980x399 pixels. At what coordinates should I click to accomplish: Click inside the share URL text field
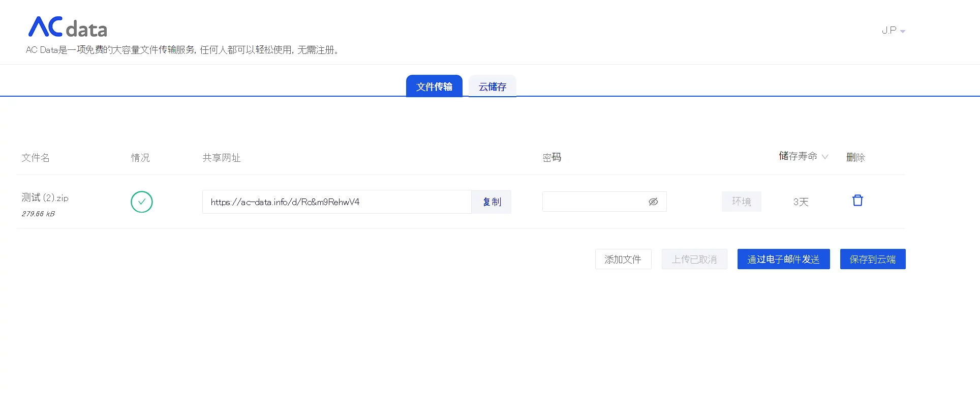336,202
